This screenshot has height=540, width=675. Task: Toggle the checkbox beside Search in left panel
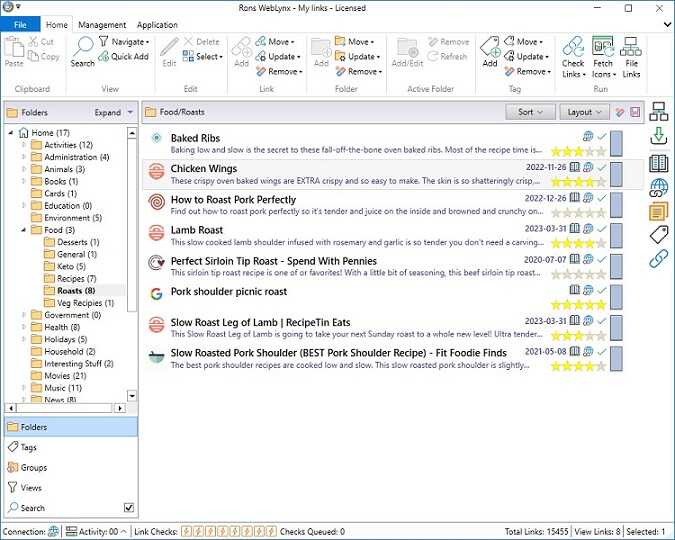[128, 508]
